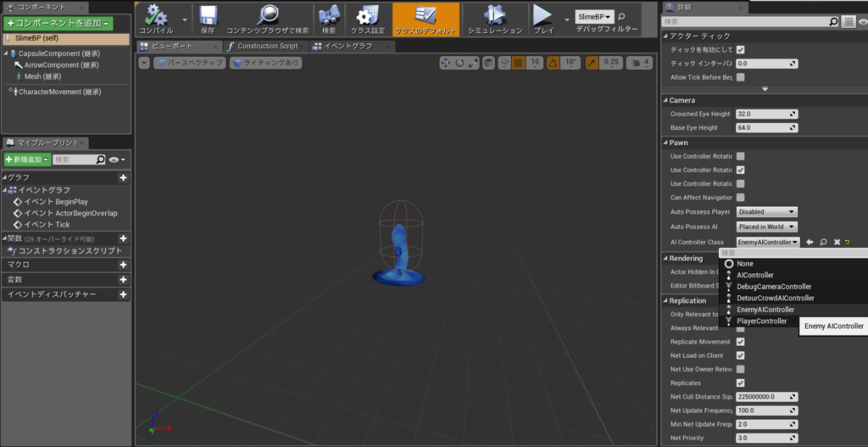This screenshot has width=868, height=447.
Task: Use selected asset arrow for AI Controller Class
Action: [x=810, y=242]
